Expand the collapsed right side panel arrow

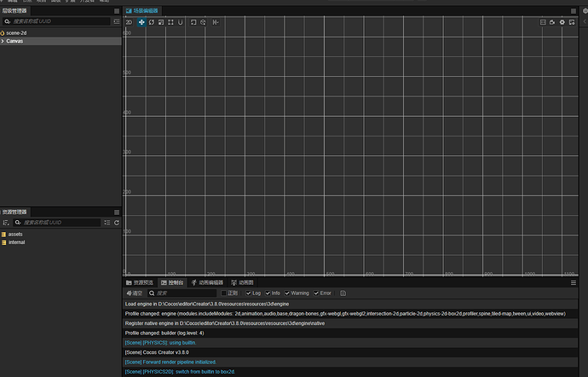point(585,22)
